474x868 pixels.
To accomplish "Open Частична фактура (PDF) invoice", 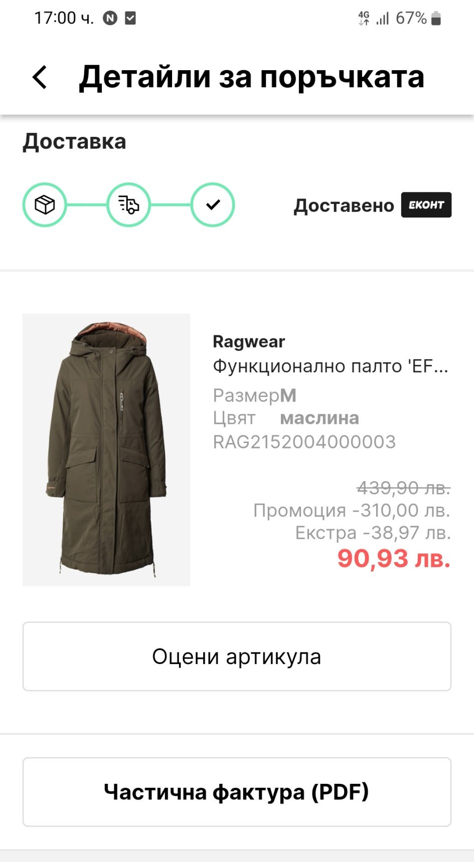I will point(237,792).
